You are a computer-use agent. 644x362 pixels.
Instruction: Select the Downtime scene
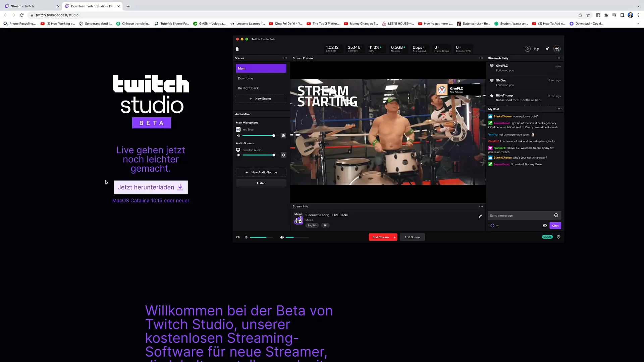click(x=261, y=78)
